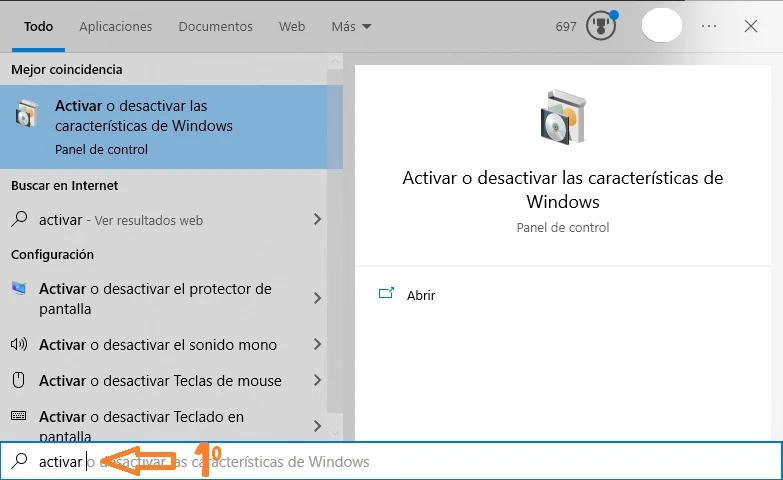Open the three-dot options menu
The image size is (783, 480).
point(709,26)
